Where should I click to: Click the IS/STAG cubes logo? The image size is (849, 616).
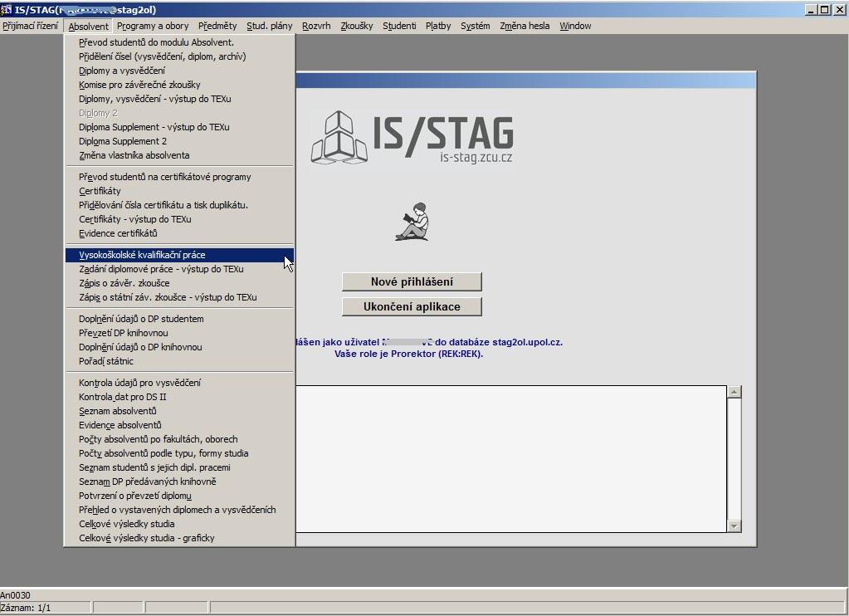(339, 137)
